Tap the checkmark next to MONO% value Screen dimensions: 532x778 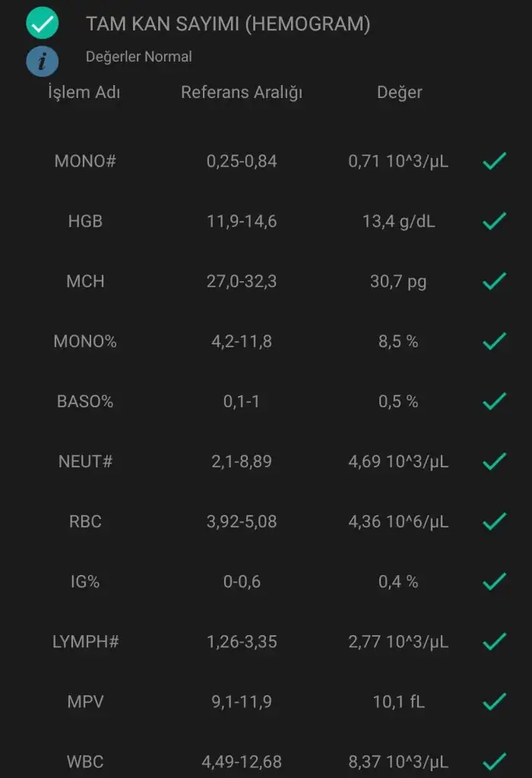tap(495, 341)
